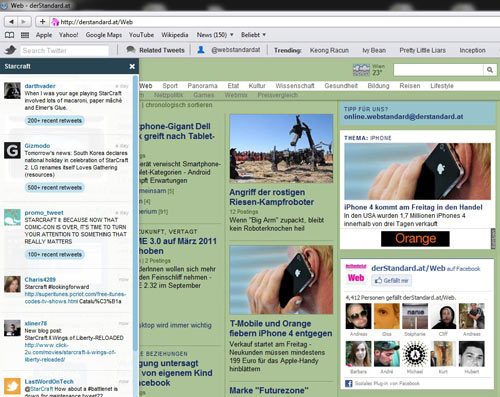Open the YouTube bookmark
The height and width of the screenshot is (397, 500).
click(141, 35)
